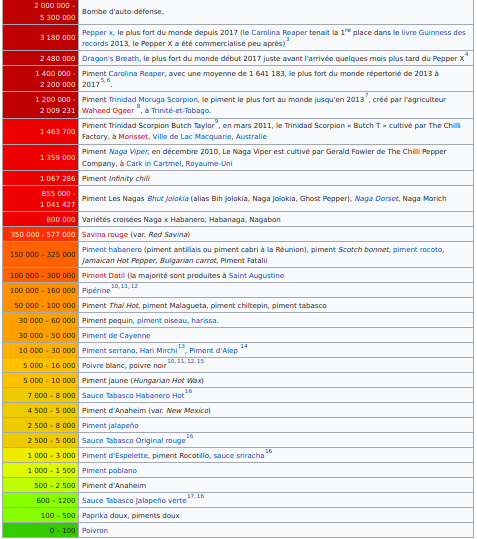
Task: Follow the Carolina Reaper link in Pepper X row
Action: pyautogui.click(x=279, y=33)
